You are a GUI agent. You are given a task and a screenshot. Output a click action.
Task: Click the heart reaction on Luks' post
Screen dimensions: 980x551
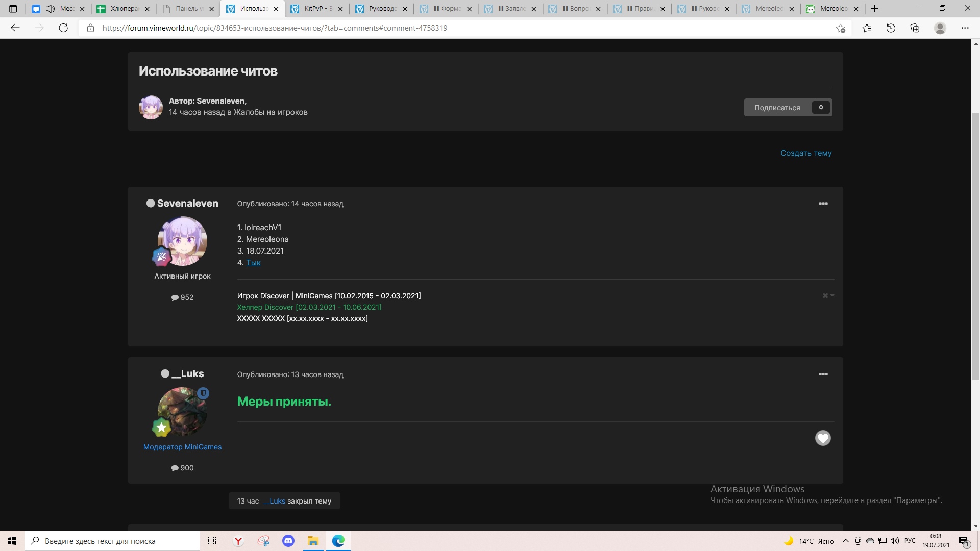tap(822, 438)
